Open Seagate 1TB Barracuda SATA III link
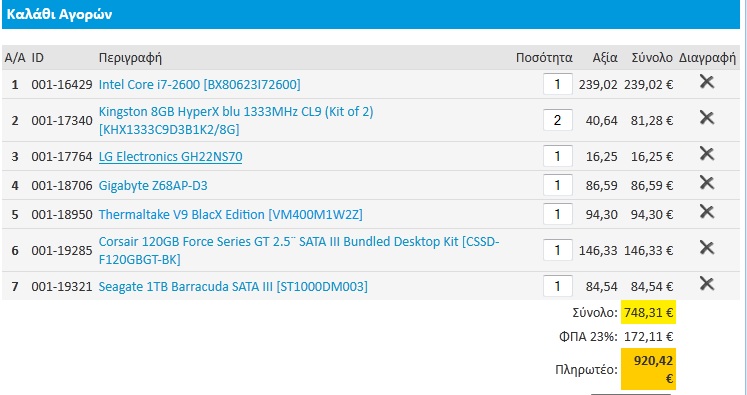Image resolution: width=747 pixels, height=395 pixels. coord(233,286)
